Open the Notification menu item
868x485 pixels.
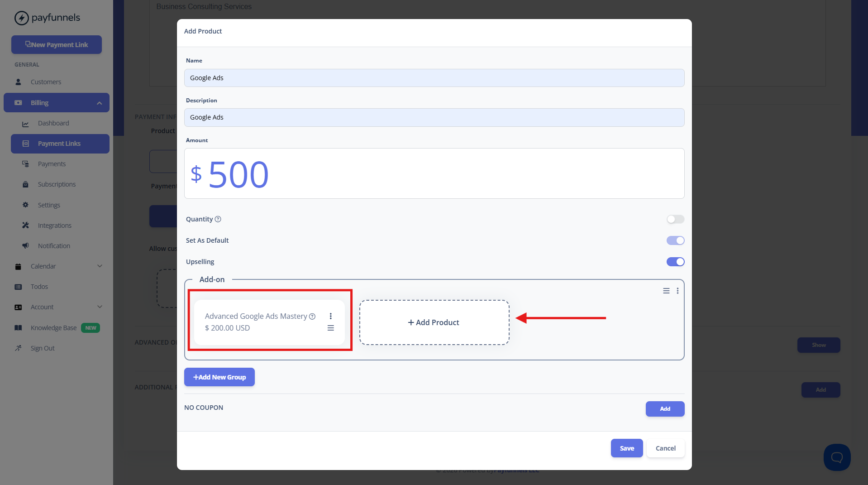(60, 246)
